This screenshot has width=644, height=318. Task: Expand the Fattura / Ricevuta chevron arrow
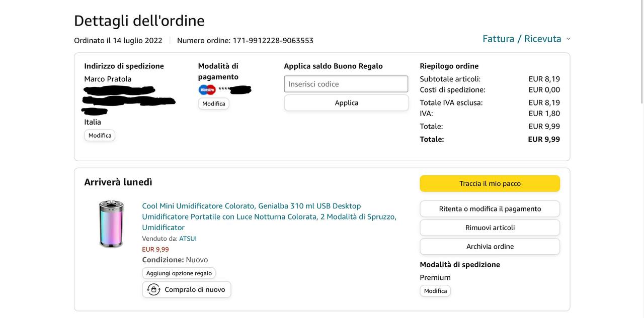point(568,39)
